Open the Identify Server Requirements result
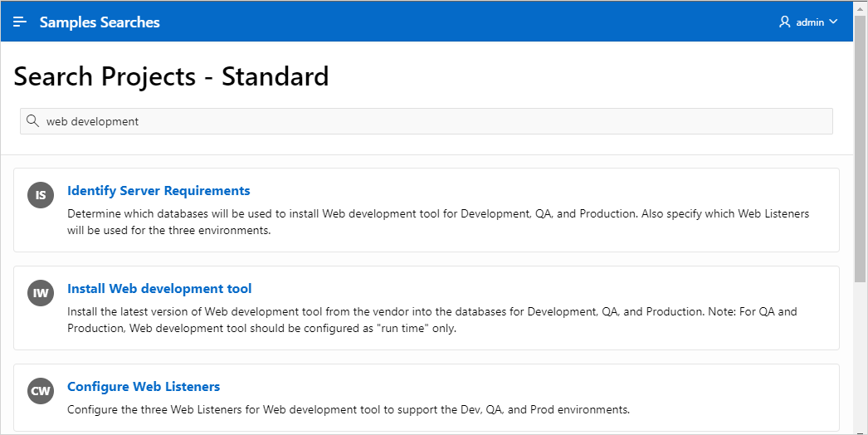 click(x=158, y=191)
